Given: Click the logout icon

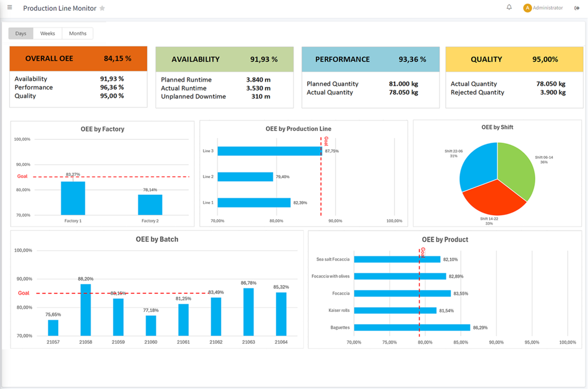Looking at the screenshot, I should pos(577,8).
